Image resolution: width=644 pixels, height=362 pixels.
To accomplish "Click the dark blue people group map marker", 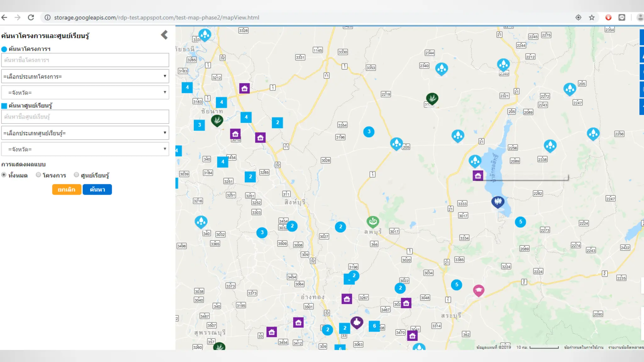I will coord(498,201).
